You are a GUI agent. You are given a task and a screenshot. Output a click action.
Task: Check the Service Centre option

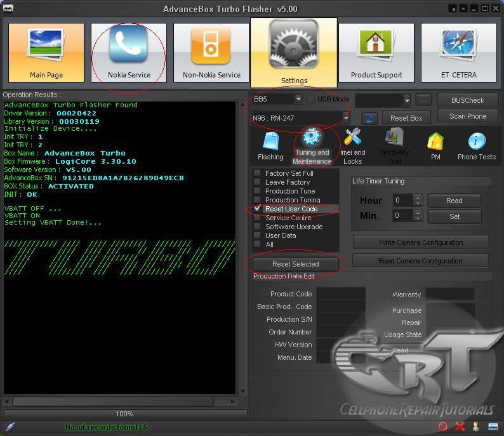pos(257,218)
